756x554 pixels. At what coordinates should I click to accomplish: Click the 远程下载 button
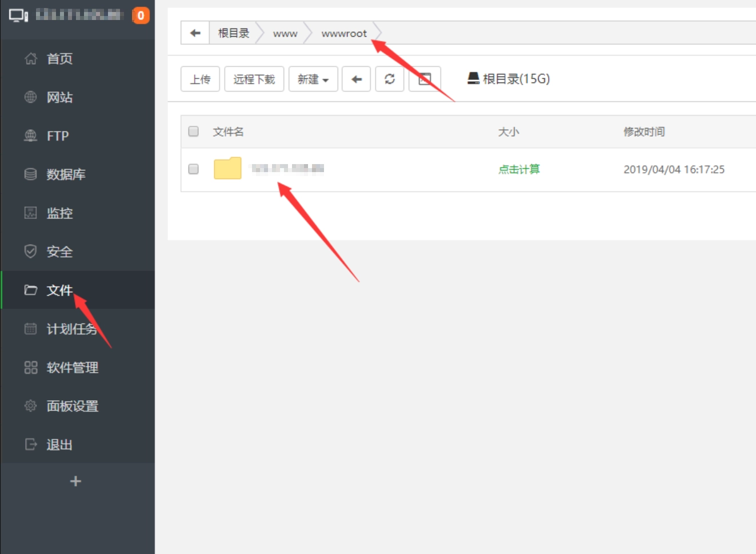254,79
